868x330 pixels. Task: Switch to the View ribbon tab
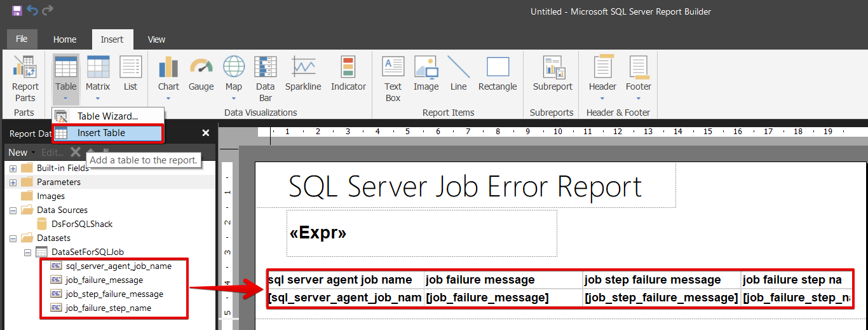coord(156,39)
